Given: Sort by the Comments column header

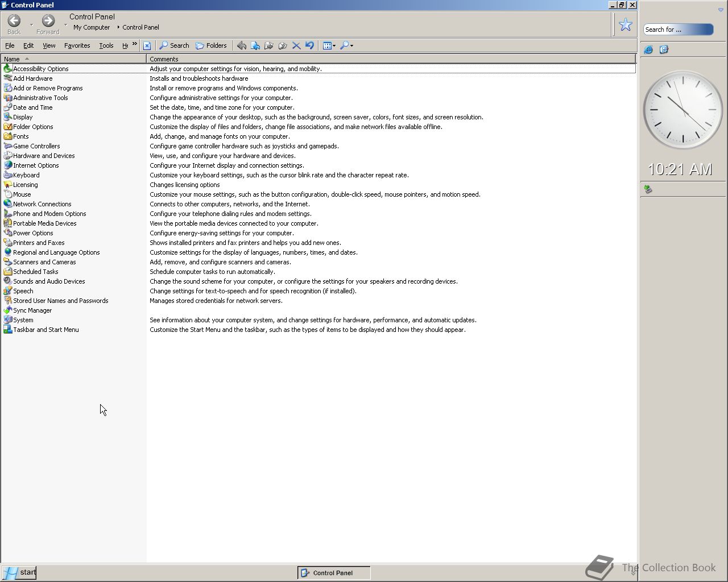Looking at the screenshot, I should click(391, 59).
